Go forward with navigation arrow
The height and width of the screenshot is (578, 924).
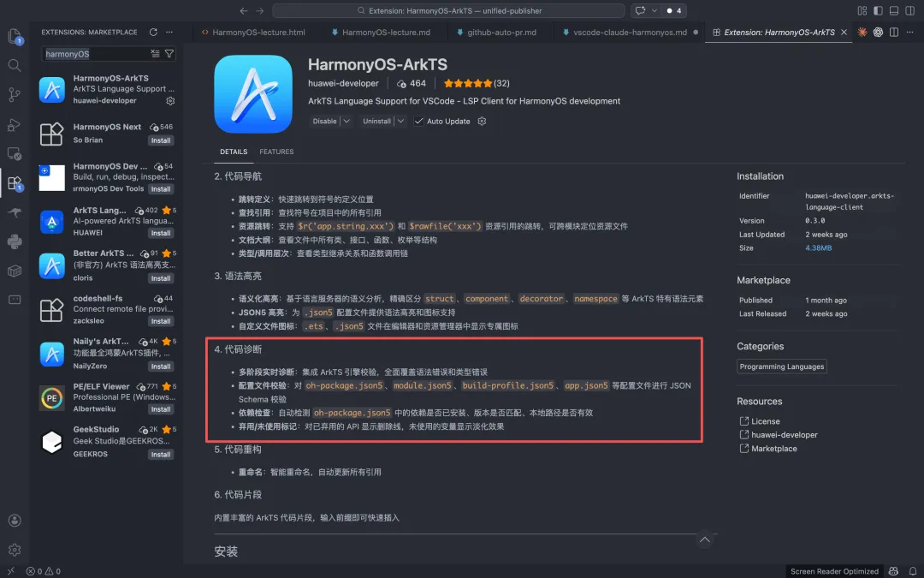point(260,10)
